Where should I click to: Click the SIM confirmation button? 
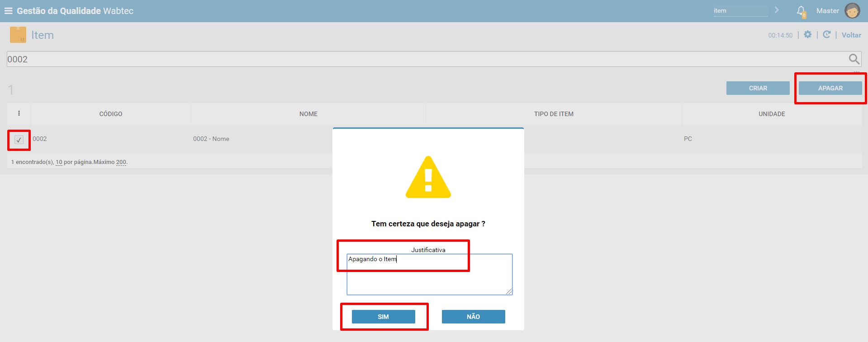[x=384, y=317]
